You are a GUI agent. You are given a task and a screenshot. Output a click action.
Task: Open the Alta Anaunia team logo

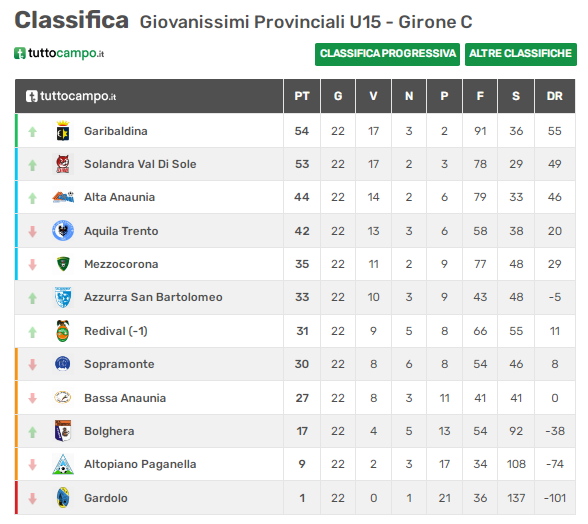(x=63, y=197)
